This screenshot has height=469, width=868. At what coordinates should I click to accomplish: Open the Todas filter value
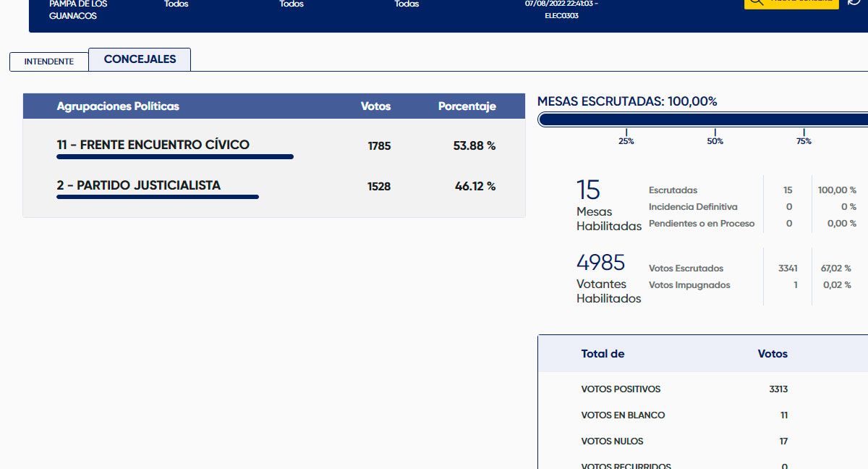(407, 4)
